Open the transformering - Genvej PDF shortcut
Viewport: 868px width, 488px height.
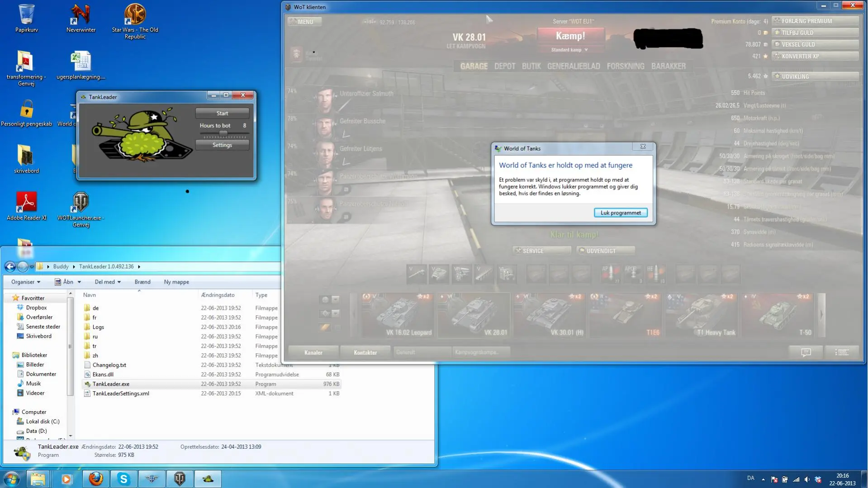click(x=26, y=68)
